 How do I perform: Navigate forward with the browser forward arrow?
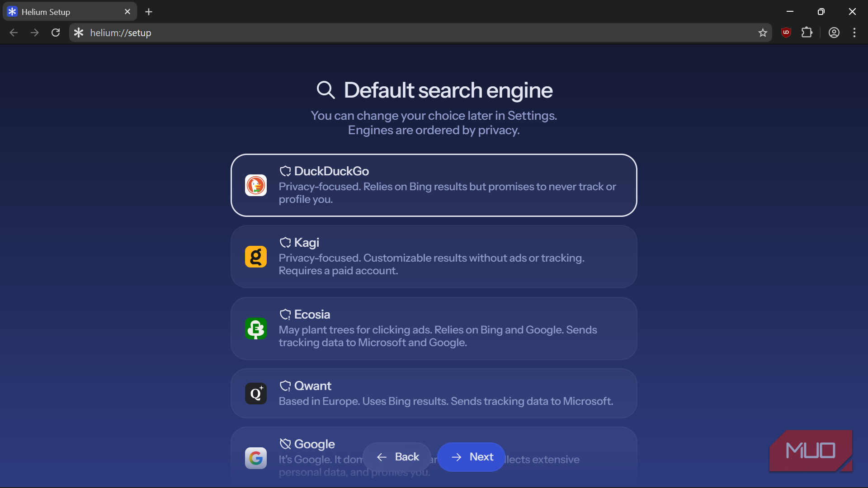(35, 33)
